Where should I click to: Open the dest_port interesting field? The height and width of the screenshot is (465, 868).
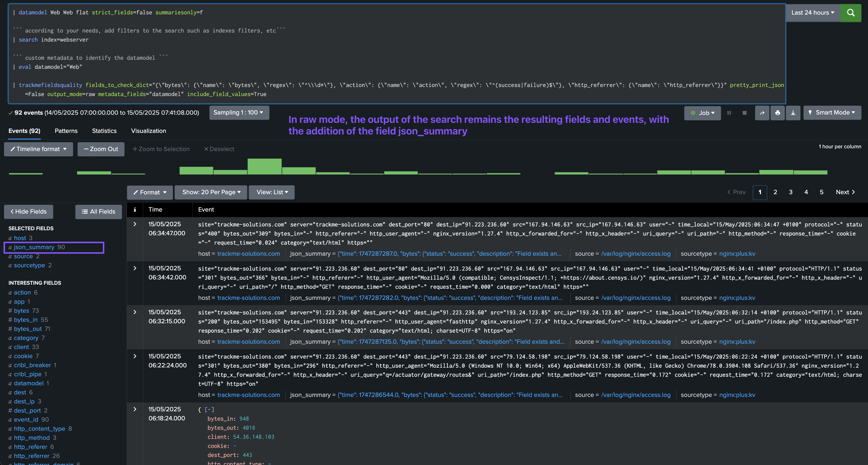[x=27, y=411]
